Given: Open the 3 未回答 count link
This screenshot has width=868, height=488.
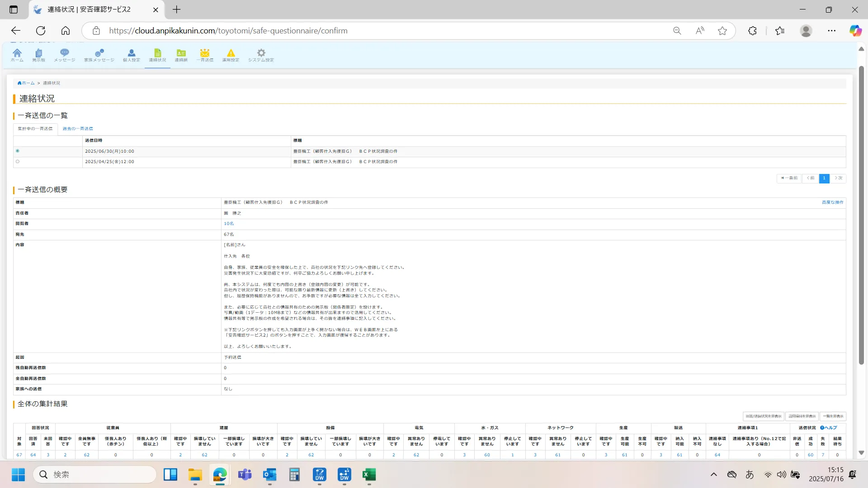Looking at the screenshot, I should pyautogui.click(x=48, y=455).
